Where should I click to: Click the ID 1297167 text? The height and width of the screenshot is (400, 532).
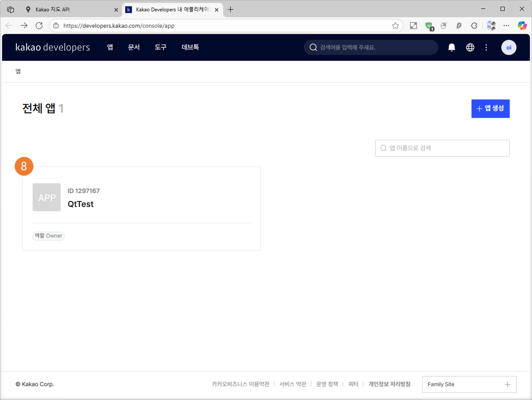click(x=84, y=191)
